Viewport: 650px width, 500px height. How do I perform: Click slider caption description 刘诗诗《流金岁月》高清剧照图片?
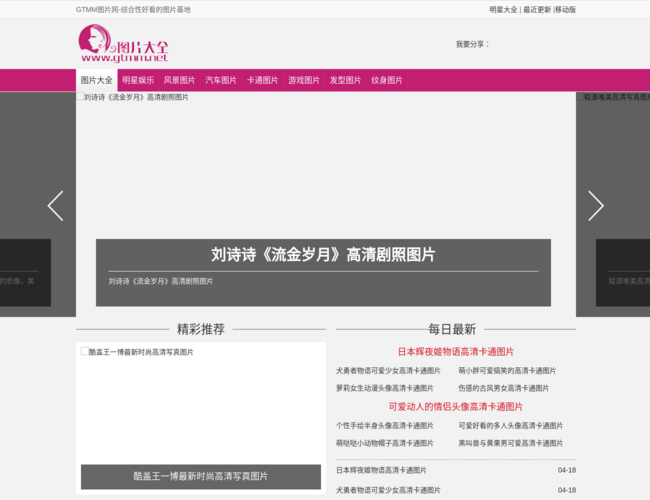161,281
